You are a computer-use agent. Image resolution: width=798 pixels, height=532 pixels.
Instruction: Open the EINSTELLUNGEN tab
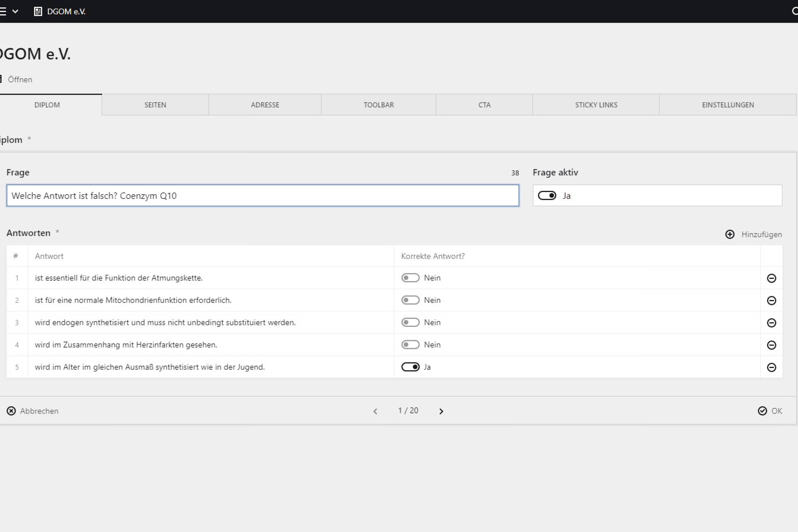[728, 105]
